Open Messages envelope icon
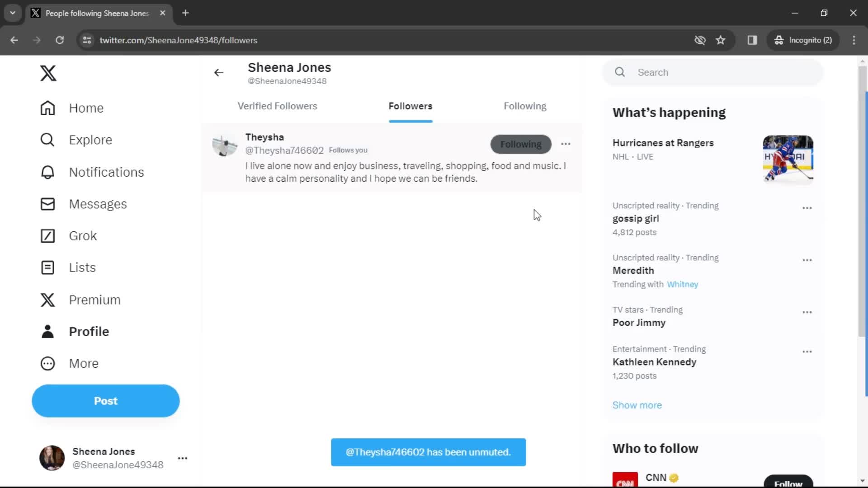The width and height of the screenshot is (868, 488). 47,204
